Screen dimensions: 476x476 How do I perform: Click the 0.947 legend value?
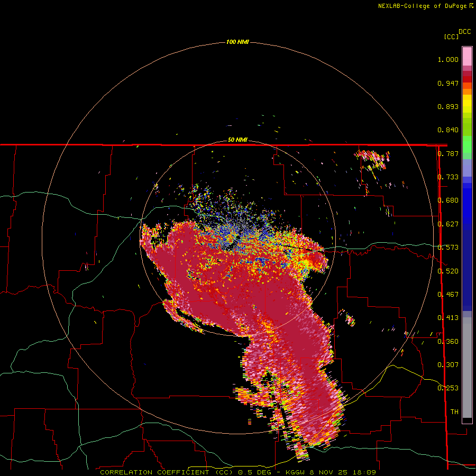point(448,83)
